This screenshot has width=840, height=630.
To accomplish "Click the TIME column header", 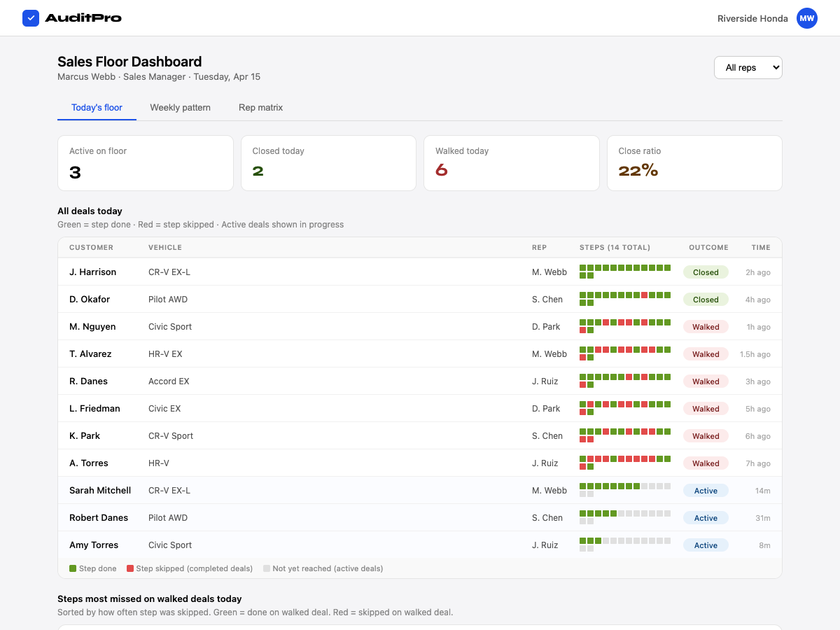I will (761, 248).
